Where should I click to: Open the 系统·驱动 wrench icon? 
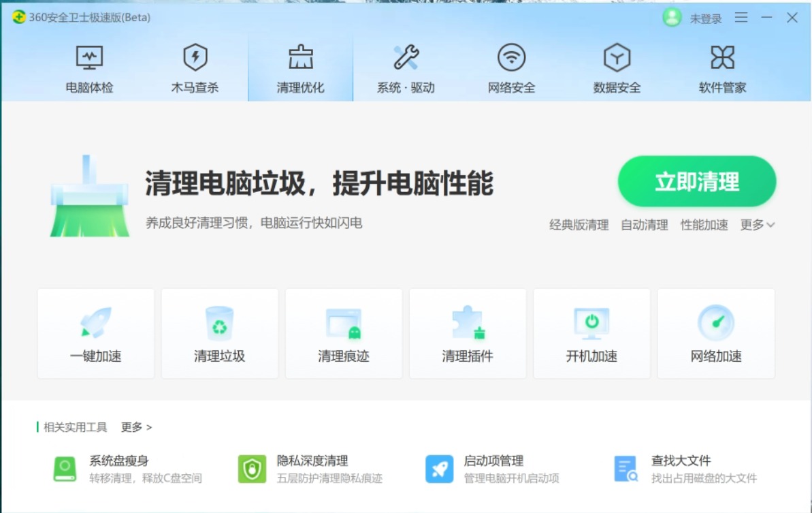pyautogui.click(x=406, y=57)
